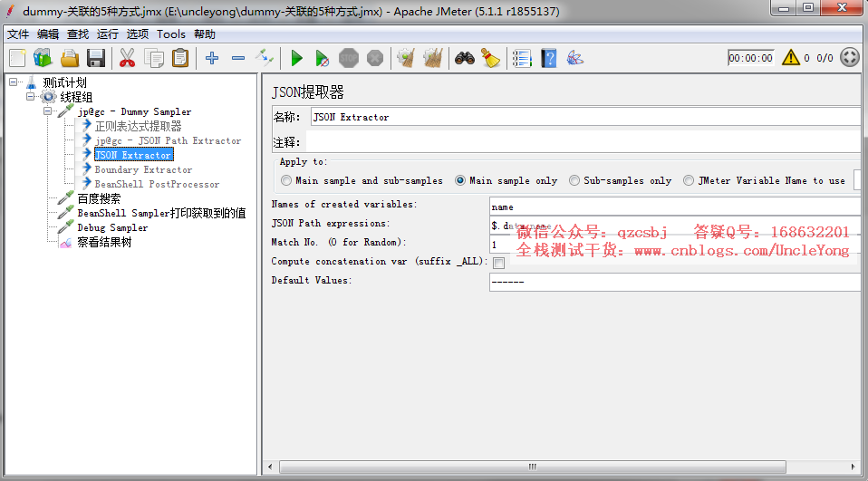Click the Help question mark icon
Viewport: 868px width, 481px height.
coord(548,58)
